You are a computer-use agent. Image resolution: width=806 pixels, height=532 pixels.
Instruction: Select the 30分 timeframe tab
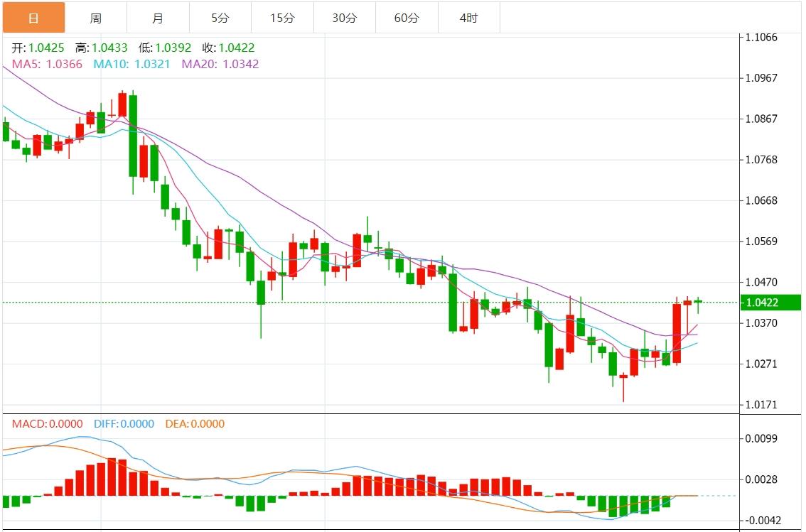[344, 18]
